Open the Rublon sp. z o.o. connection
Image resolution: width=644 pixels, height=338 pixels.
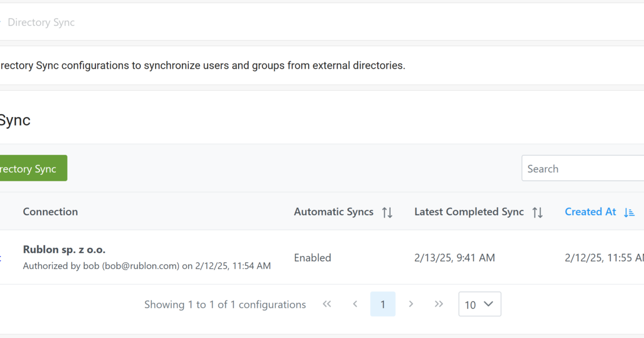pos(64,249)
